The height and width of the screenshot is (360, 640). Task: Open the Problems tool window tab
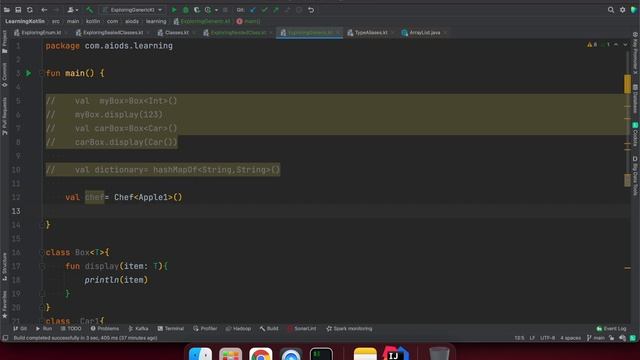pos(104,329)
